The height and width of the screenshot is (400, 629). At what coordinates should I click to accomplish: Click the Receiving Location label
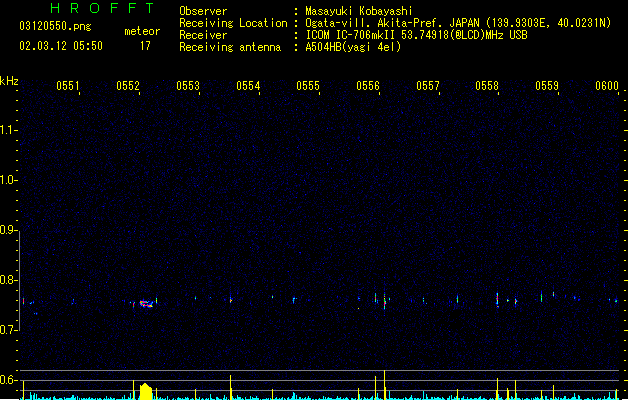point(233,23)
